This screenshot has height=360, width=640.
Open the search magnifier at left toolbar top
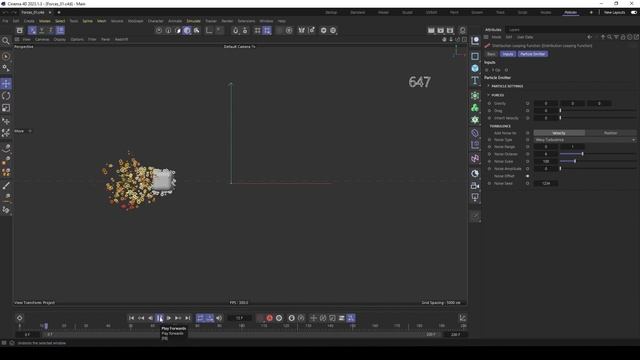pyautogui.click(x=6, y=41)
